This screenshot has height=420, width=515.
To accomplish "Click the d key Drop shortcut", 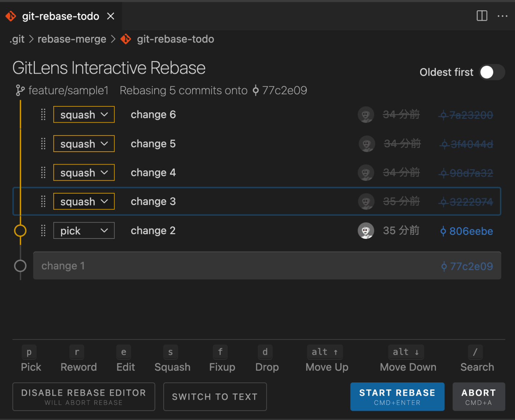I will click(x=267, y=359).
